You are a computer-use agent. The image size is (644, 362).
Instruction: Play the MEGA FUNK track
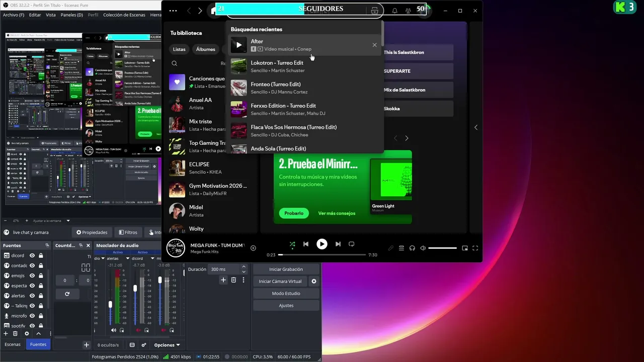pos(321,244)
